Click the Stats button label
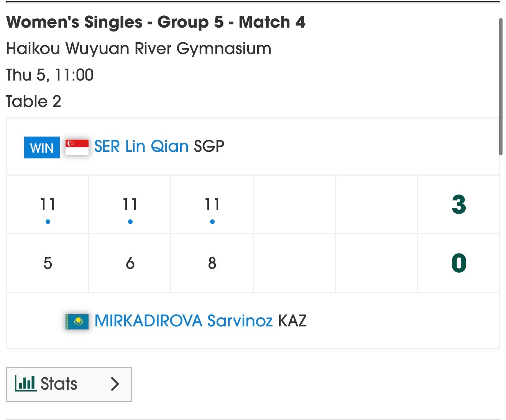 59,384
